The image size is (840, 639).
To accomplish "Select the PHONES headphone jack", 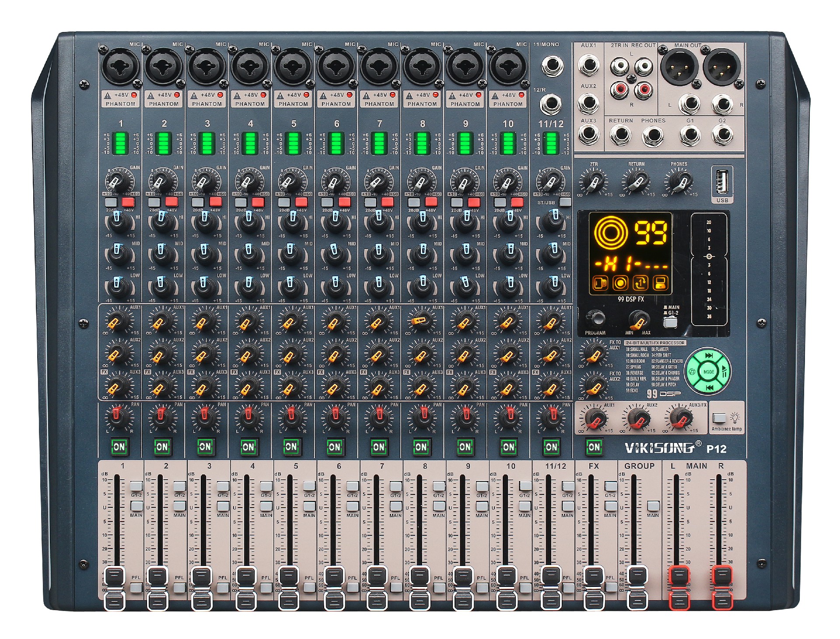I will click(x=653, y=137).
